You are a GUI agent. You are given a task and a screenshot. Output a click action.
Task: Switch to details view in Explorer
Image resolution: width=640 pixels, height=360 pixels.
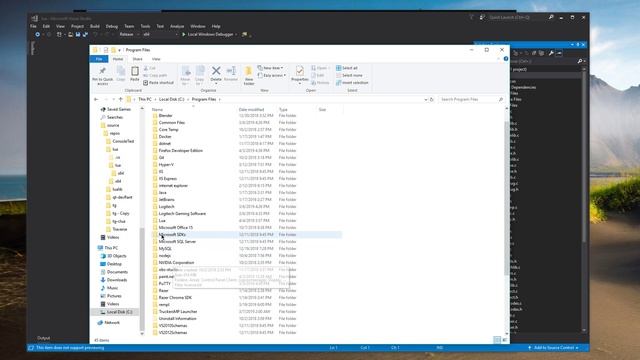click(x=497, y=340)
